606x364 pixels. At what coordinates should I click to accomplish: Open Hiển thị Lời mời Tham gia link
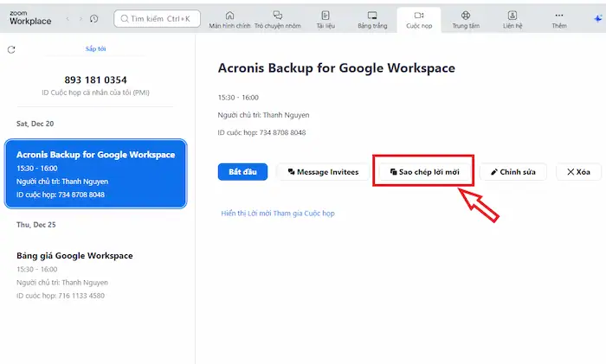277,213
